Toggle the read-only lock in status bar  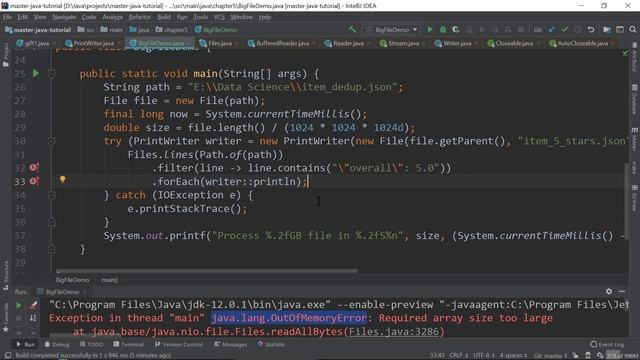pos(575,356)
